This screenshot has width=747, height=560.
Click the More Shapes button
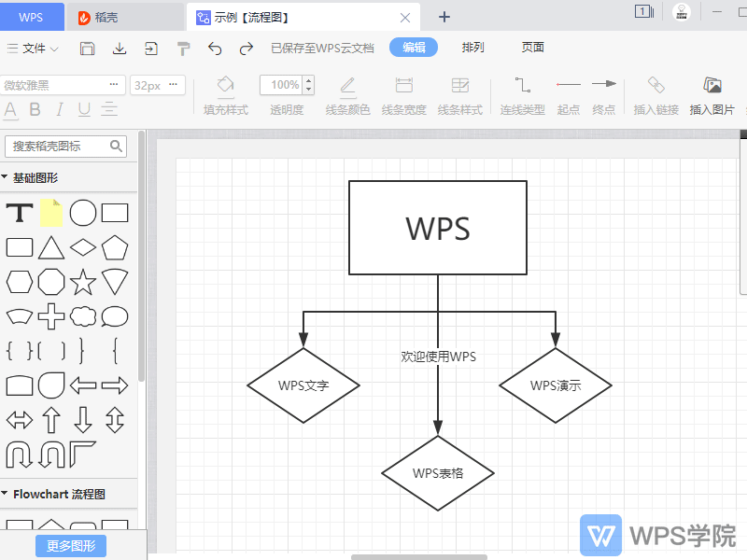tap(71, 546)
